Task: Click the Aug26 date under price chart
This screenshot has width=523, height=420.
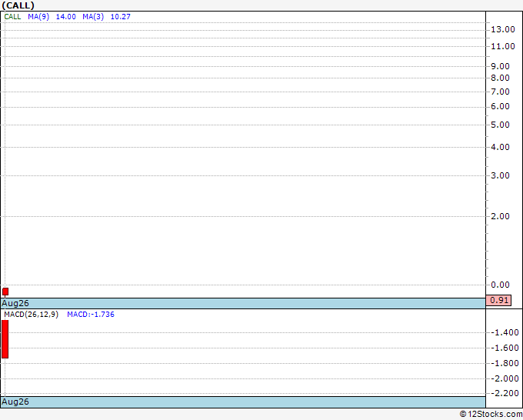Action: pyautogui.click(x=15, y=303)
